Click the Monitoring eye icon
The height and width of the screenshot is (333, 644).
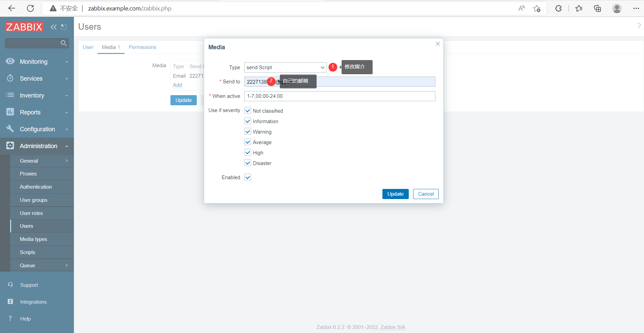point(10,61)
